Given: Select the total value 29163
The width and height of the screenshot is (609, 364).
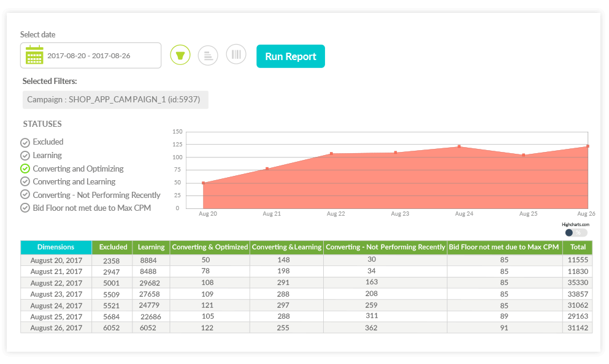Looking at the screenshot, I should point(578,316).
